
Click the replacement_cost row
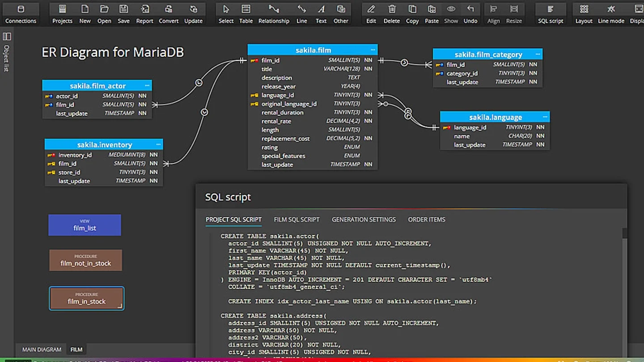(312, 139)
